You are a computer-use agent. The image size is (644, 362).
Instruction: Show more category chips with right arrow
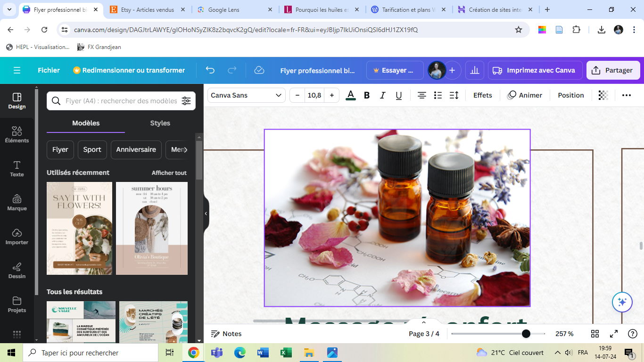185,149
